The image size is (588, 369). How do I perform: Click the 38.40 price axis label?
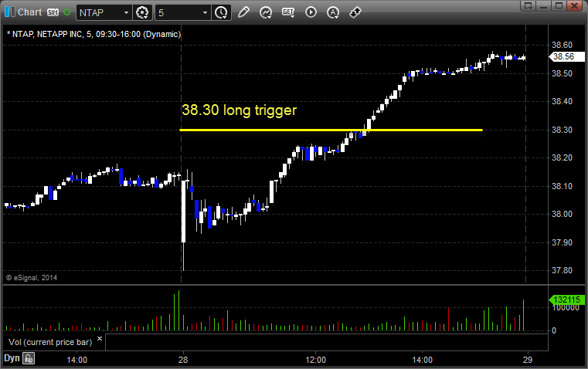(563, 101)
